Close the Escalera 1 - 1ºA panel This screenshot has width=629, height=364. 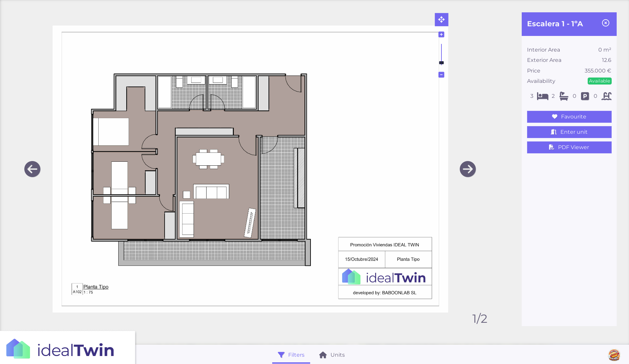click(606, 23)
